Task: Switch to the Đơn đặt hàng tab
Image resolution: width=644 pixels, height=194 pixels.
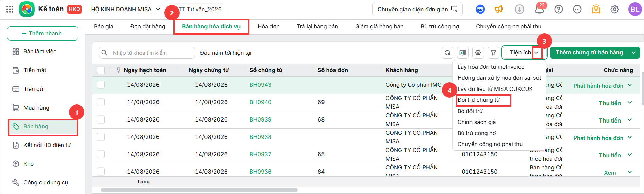Action: [x=148, y=27]
